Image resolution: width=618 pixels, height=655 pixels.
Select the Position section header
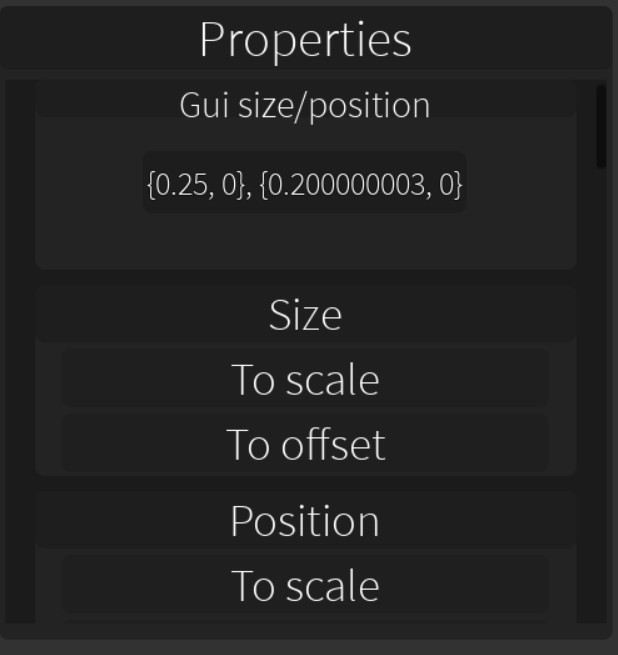(x=305, y=521)
